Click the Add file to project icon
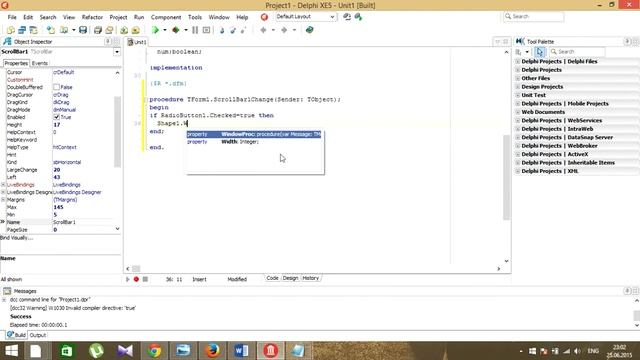This screenshot has height=360, width=640. (x=124, y=30)
